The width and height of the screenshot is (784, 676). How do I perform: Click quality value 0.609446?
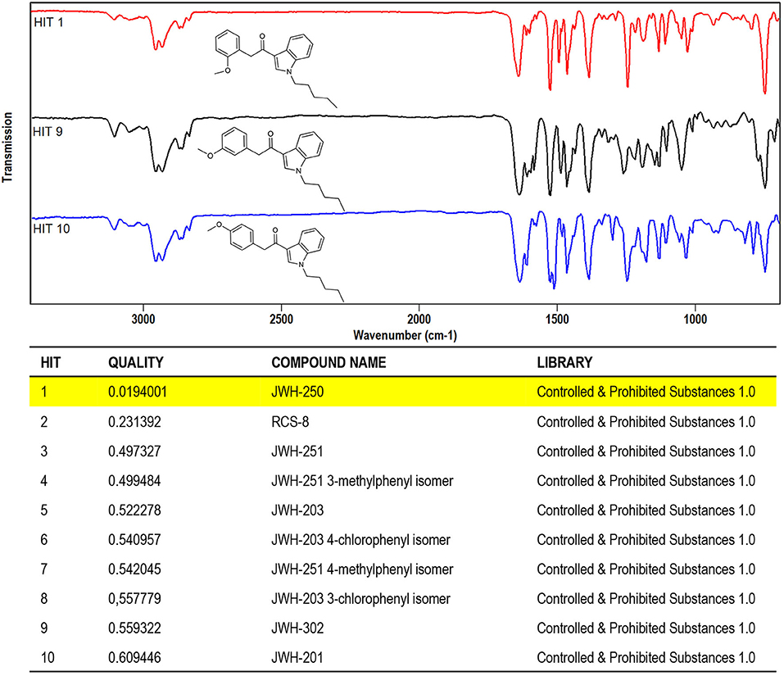tap(134, 657)
